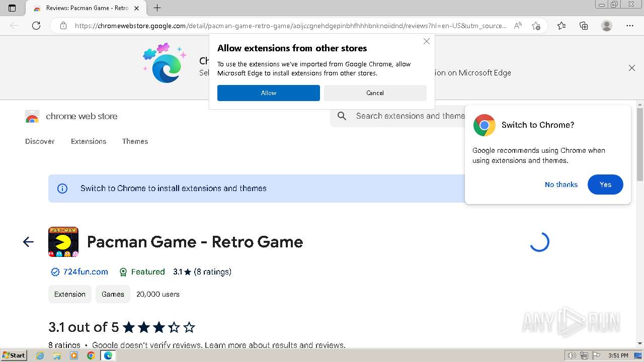Viewport: 644px width, 362px height.
Task: Click 'Learn more about results and reviews'
Action: click(x=275, y=345)
